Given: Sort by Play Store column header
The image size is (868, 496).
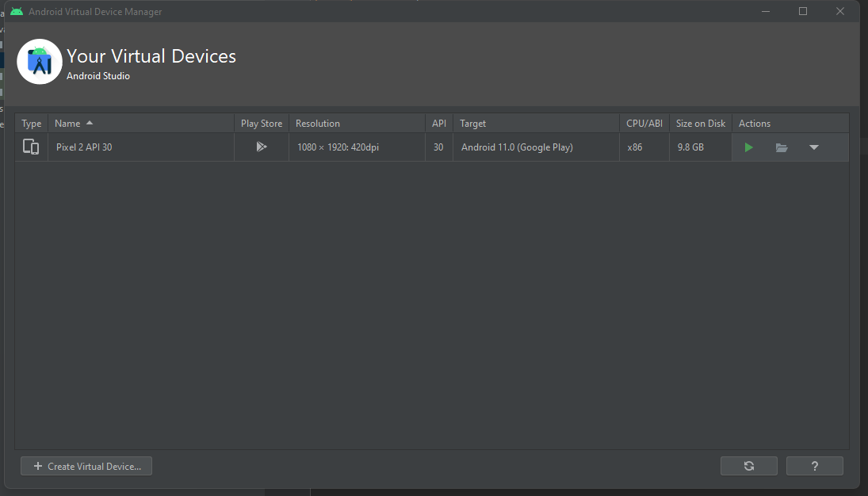Looking at the screenshot, I should (x=262, y=124).
